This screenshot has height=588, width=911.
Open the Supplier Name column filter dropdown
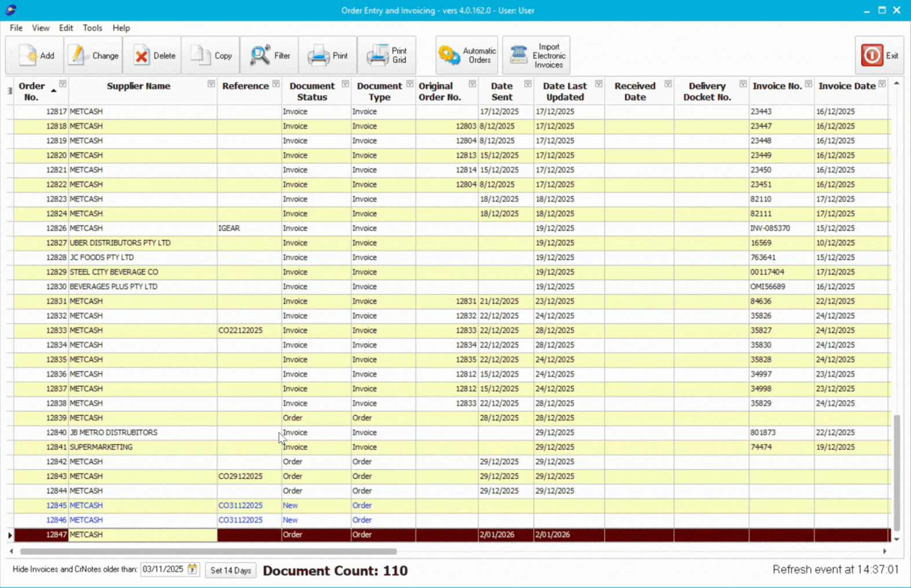[x=211, y=84]
